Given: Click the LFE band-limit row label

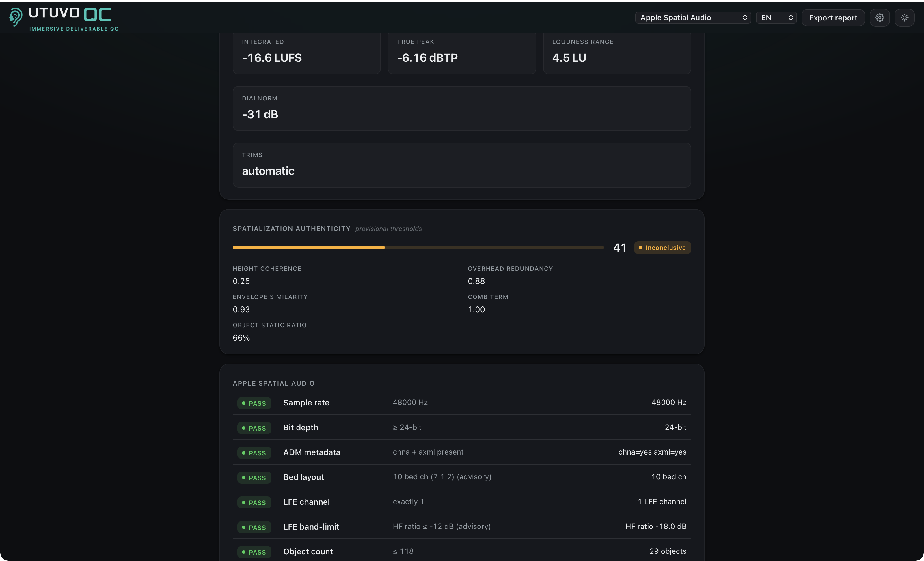Looking at the screenshot, I should 311,527.
